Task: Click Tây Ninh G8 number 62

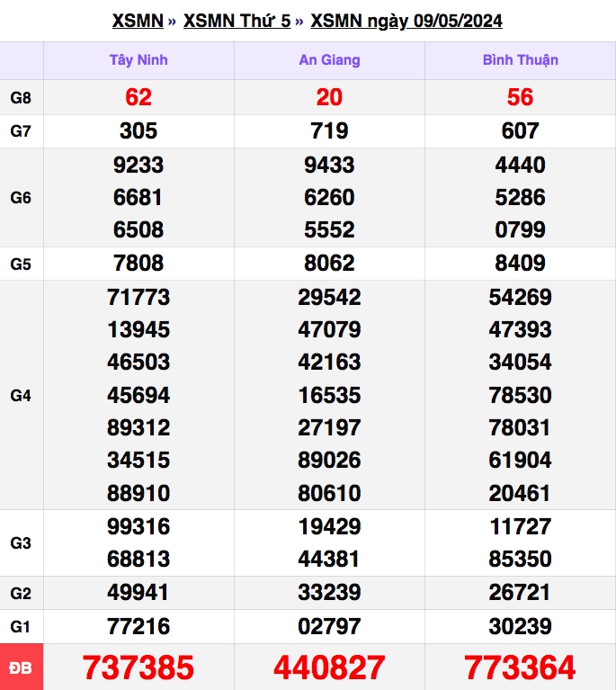Action: tap(138, 97)
